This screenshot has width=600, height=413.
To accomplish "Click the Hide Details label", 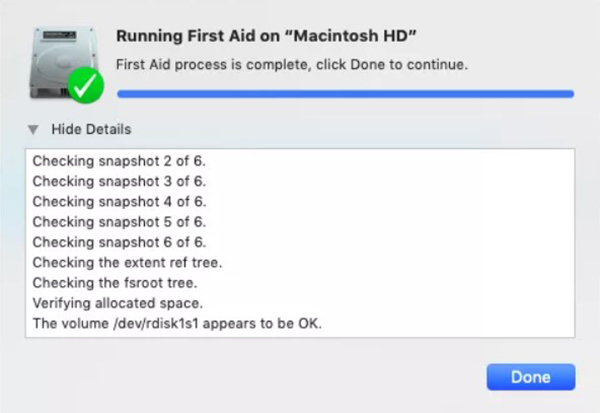I will [x=91, y=129].
